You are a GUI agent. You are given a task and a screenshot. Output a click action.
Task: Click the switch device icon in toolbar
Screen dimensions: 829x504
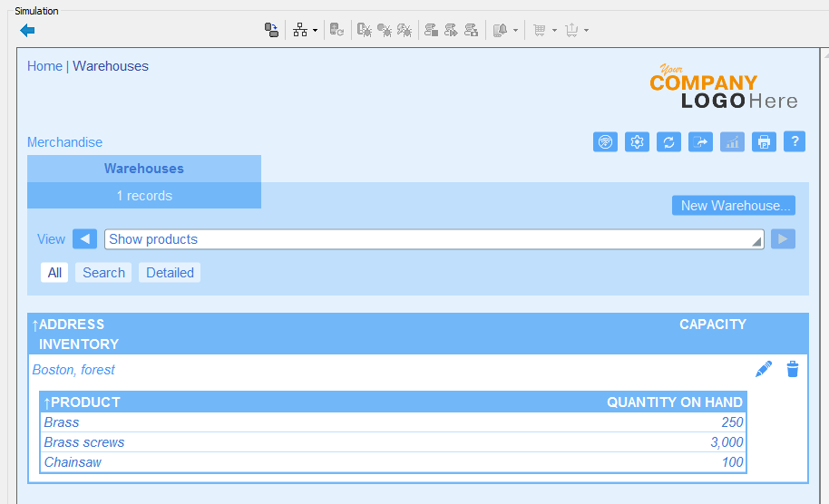point(271,30)
